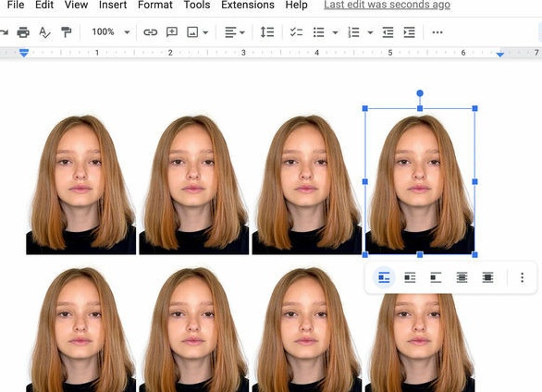This screenshot has width=542, height=392.
Task: Apply a bulleted list
Action: click(x=319, y=32)
